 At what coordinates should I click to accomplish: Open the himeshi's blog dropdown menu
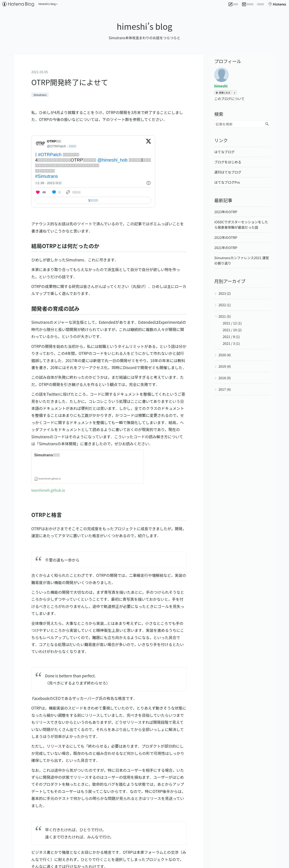pos(48,4)
